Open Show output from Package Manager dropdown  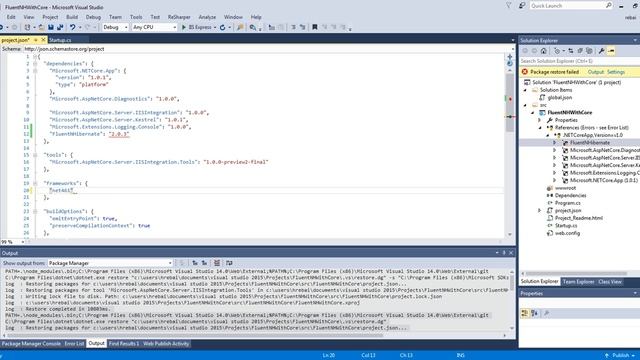point(110,263)
